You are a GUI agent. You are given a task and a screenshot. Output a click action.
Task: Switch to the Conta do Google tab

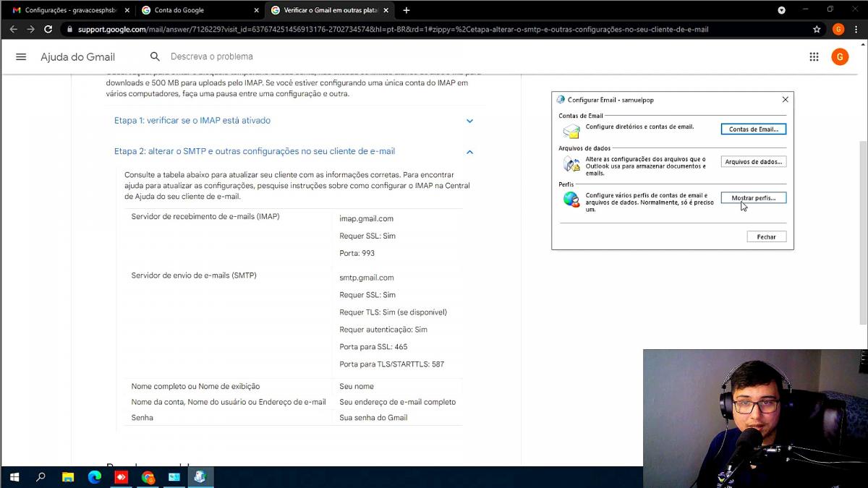199,10
